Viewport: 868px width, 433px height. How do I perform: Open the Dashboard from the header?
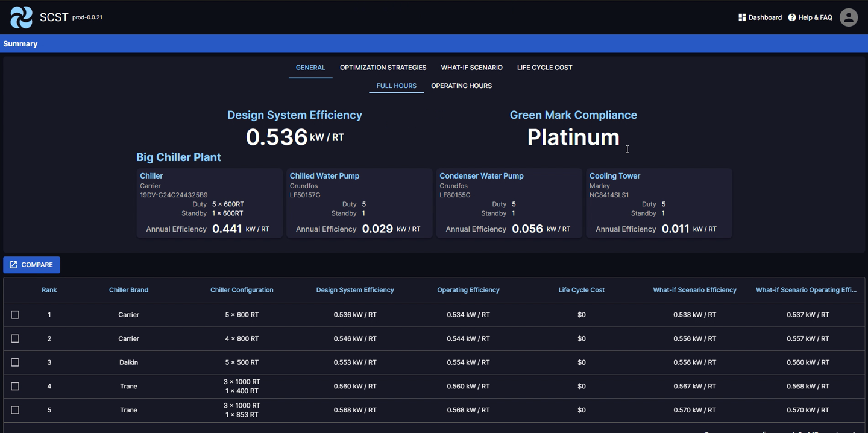(x=759, y=17)
